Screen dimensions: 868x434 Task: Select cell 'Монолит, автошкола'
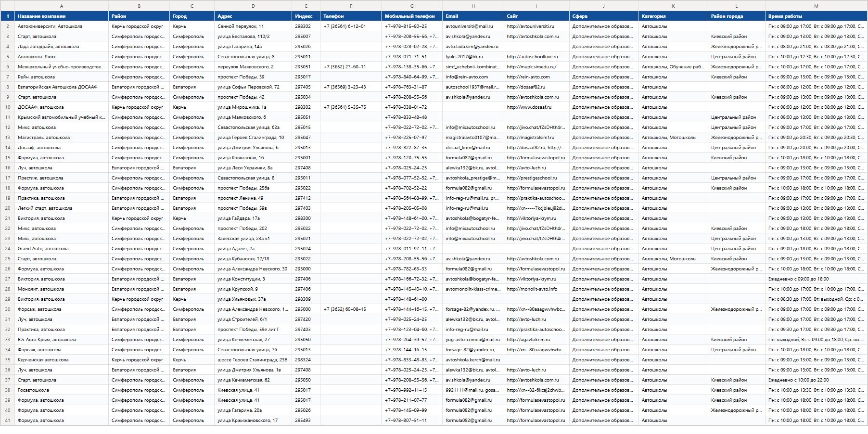62,289
